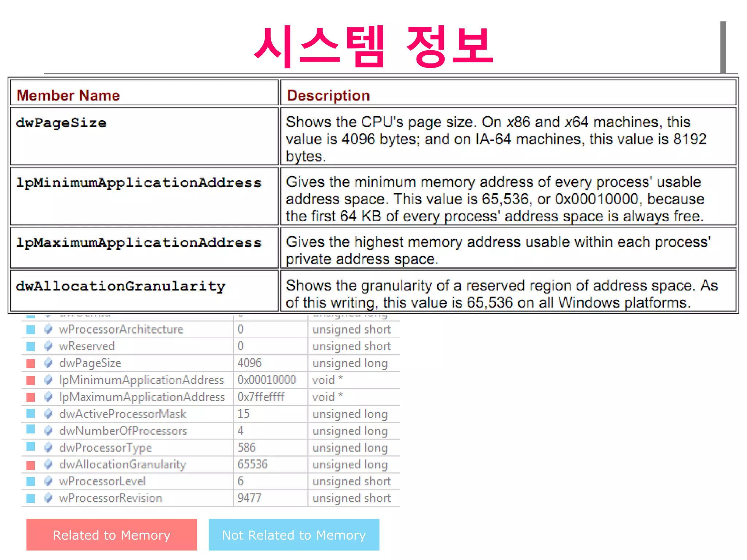Click the field icon beside dwNumberOfProcessors
Image resolution: width=747 pixels, height=560 pixels.
coord(48,431)
